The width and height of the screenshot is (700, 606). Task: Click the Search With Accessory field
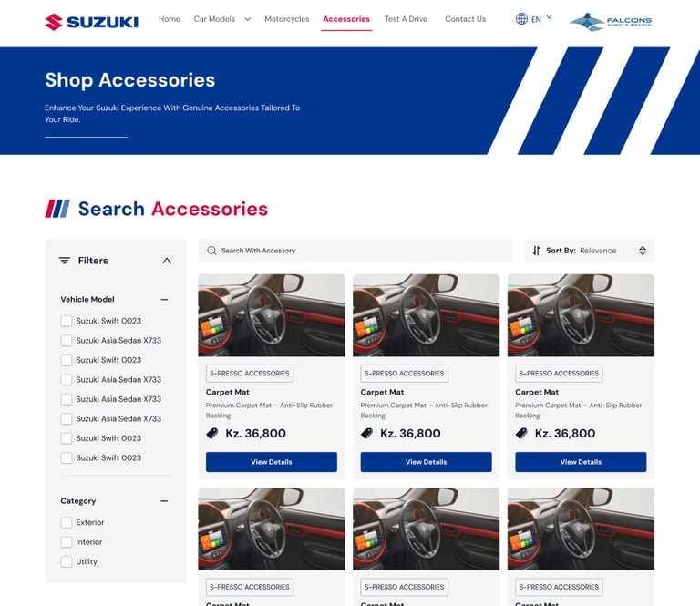point(355,251)
